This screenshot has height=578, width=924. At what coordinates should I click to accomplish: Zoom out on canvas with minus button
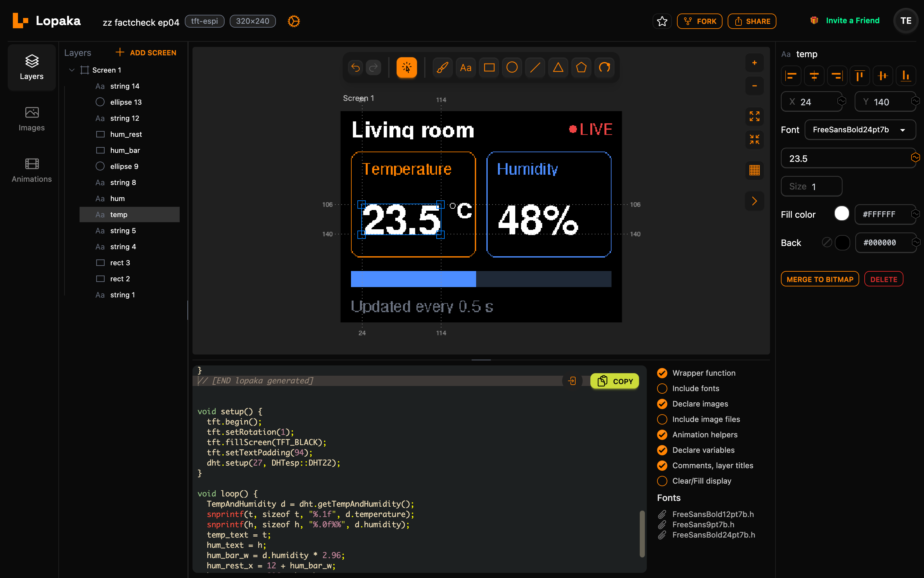pyautogui.click(x=755, y=86)
